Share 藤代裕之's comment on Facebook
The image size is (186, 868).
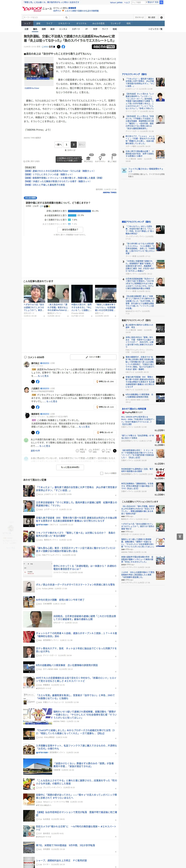tap(38, 381)
